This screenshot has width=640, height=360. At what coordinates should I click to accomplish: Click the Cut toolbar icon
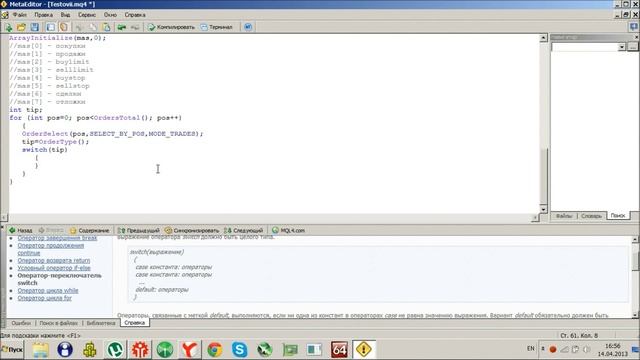[x=79, y=27]
